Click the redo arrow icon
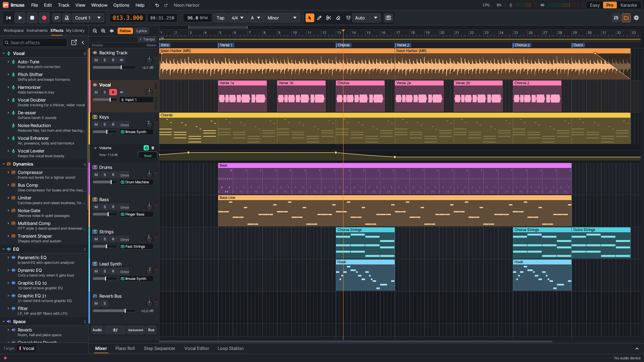This screenshot has height=362, width=644. [x=166, y=5]
